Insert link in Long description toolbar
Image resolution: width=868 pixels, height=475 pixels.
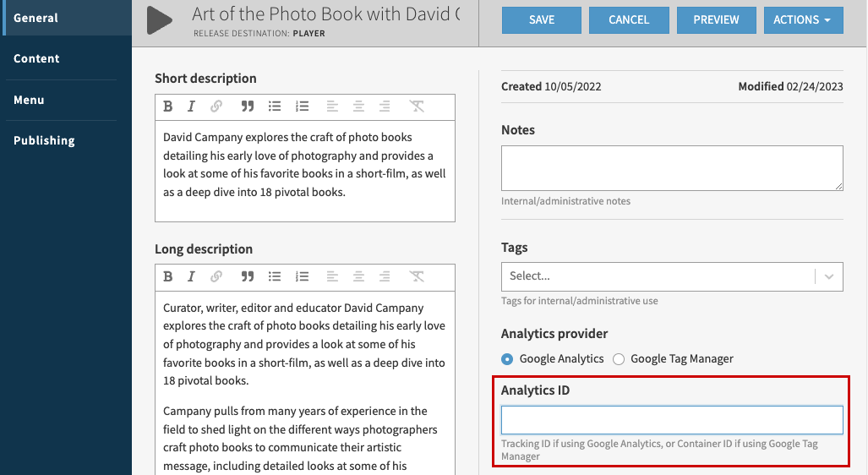click(216, 276)
